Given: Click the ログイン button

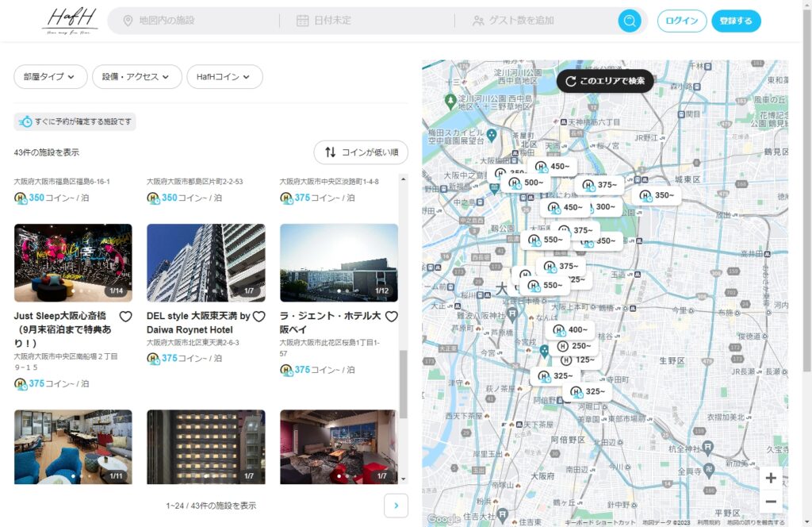Looking at the screenshot, I should [681, 21].
